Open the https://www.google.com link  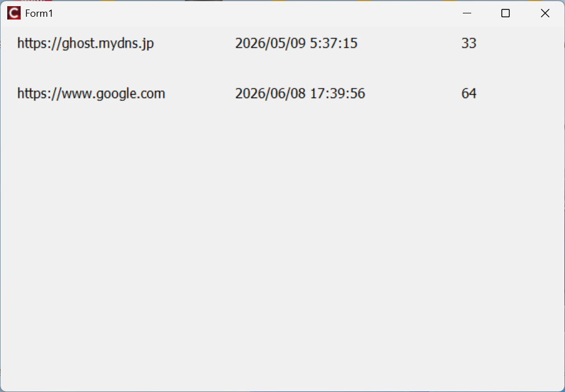(x=91, y=93)
